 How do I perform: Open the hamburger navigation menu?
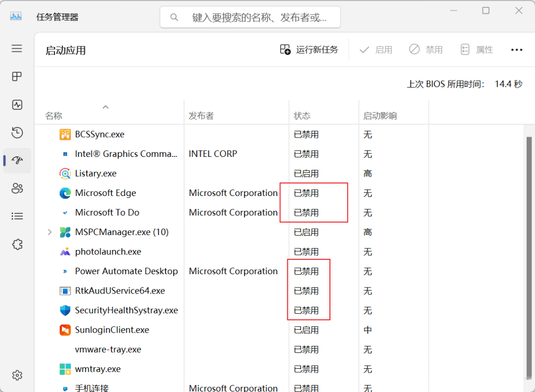[x=17, y=49]
